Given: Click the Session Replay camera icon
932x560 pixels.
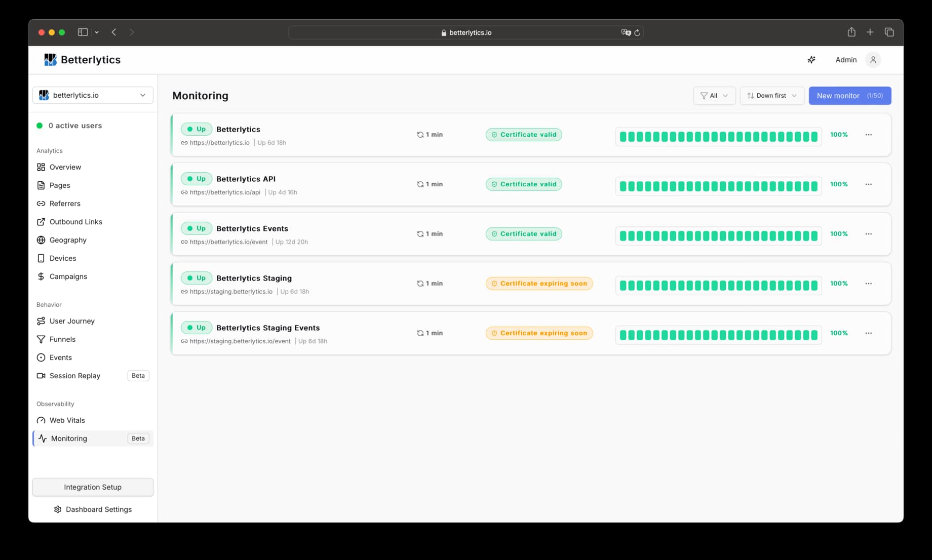Looking at the screenshot, I should coord(41,375).
